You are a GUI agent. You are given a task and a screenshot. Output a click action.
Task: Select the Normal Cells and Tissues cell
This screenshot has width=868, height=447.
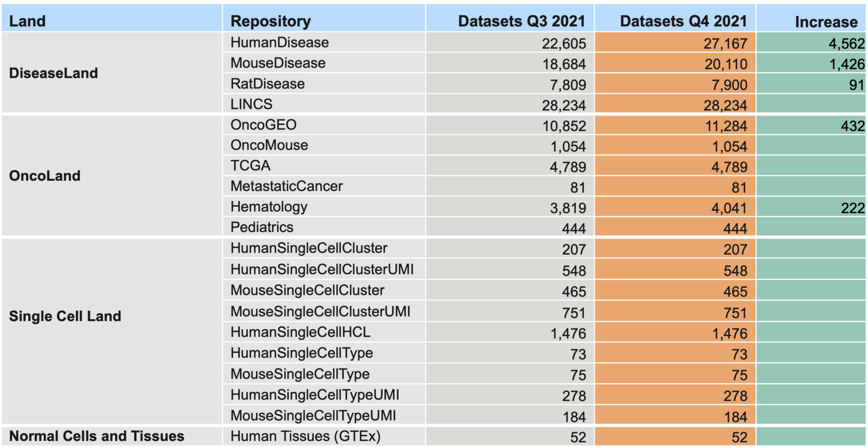tap(97, 436)
